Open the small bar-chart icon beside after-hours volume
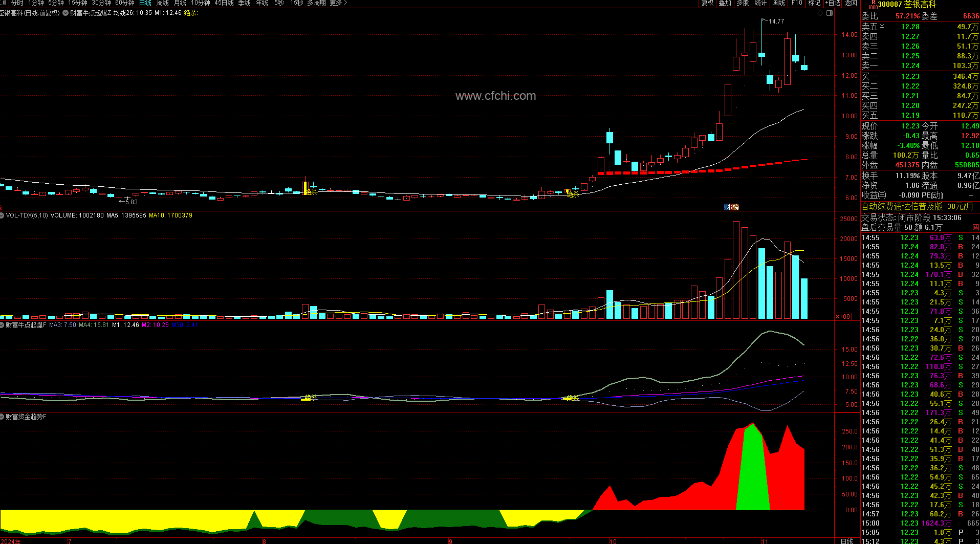Image resolution: width=980 pixels, height=544 pixels. tap(976, 227)
